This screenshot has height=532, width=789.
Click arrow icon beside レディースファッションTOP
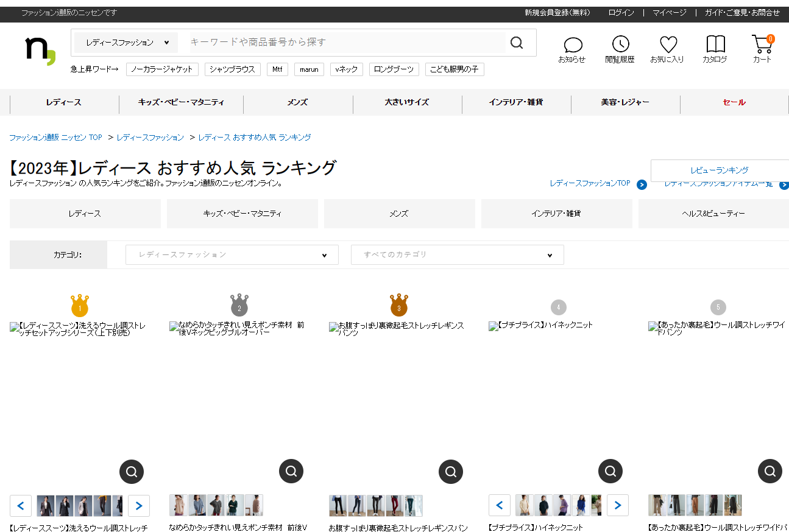642,184
